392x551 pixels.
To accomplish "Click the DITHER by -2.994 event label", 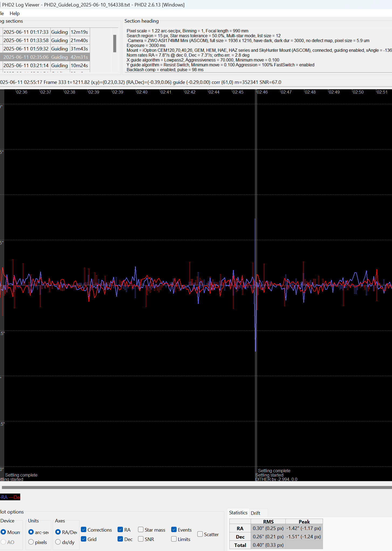I will coord(276,479).
